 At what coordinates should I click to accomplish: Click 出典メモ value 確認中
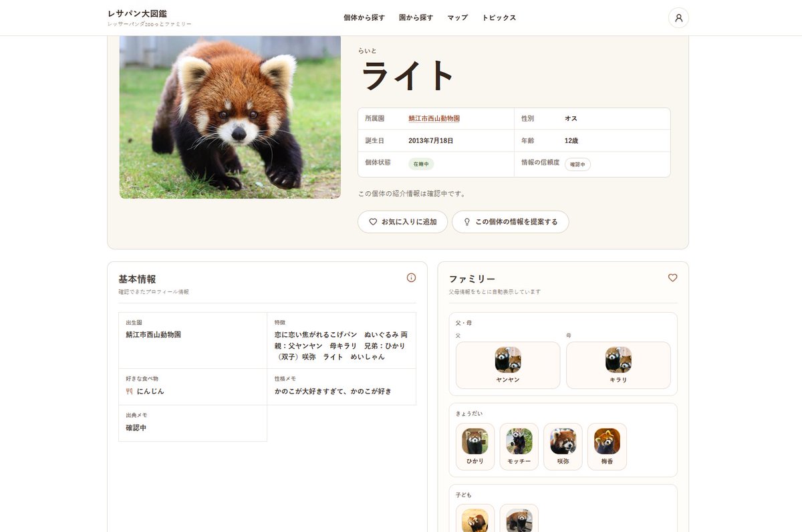pyautogui.click(x=136, y=428)
